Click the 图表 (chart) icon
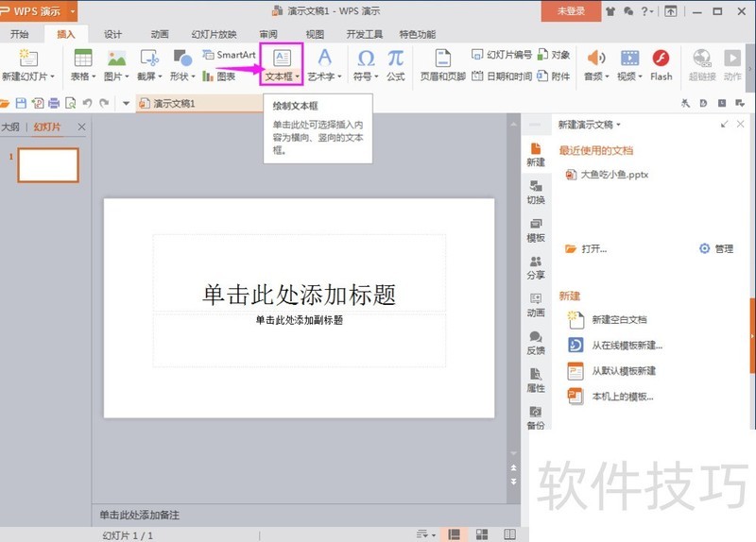This screenshot has width=756, height=542. pyautogui.click(x=219, y=76)
